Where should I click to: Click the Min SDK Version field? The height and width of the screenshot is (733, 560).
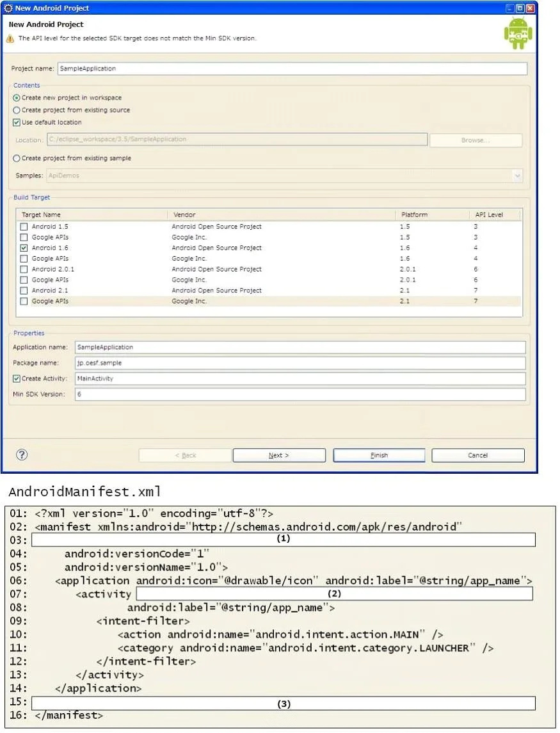click(300, 394)
